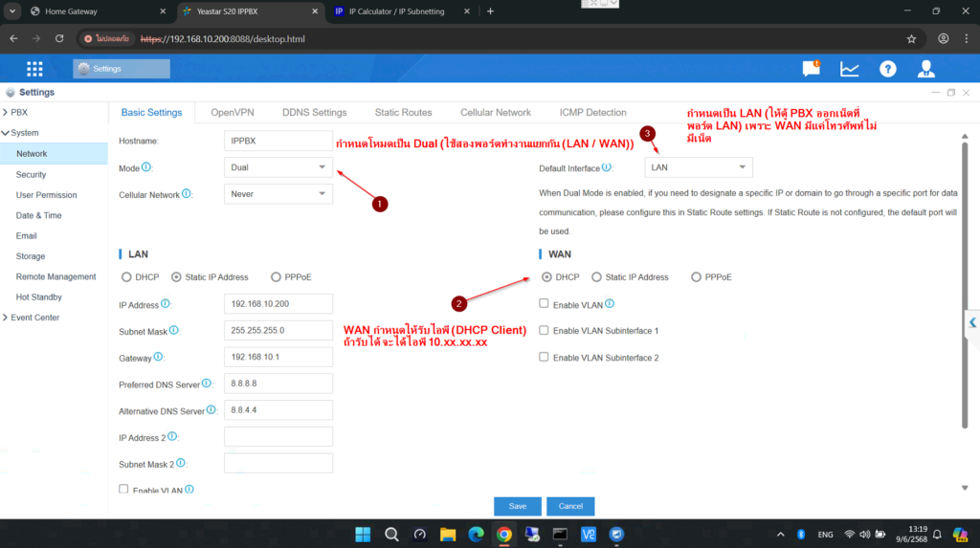The image size is (980, 548).
Task: Open Windows Start menu
Action: pyautogui.click(x=363, y=535)
